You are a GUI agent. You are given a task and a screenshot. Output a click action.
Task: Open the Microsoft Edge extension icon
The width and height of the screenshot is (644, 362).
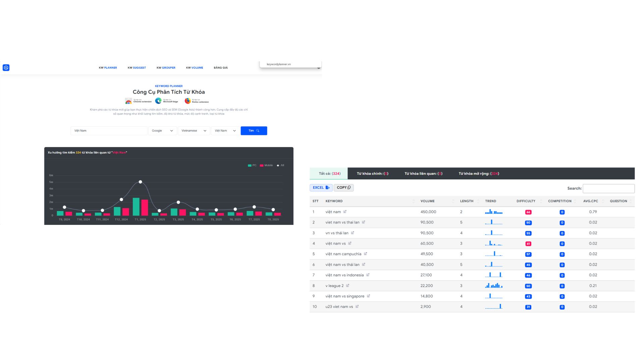(x=158, y=101)
